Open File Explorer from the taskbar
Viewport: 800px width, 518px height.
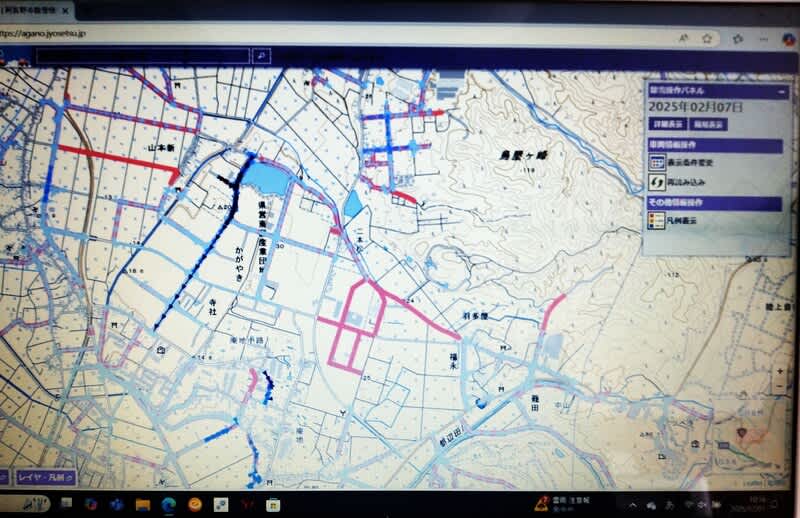point(143,505)
